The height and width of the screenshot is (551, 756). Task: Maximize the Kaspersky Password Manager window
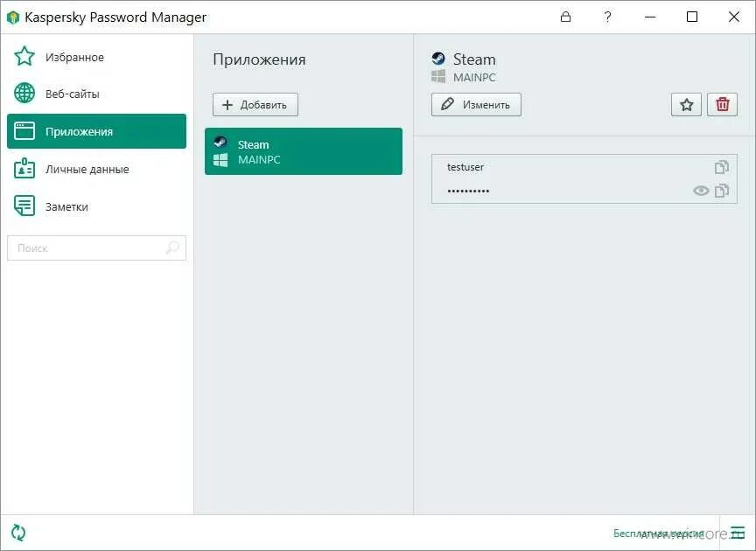tap(692, 17)
